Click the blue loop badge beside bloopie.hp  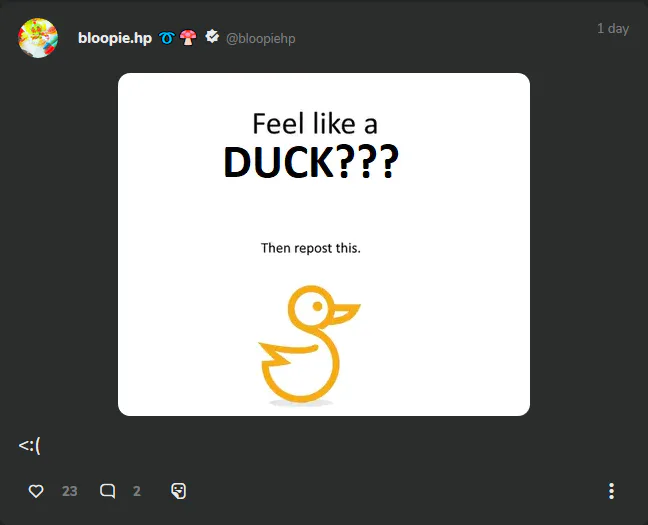pos(167,38)
